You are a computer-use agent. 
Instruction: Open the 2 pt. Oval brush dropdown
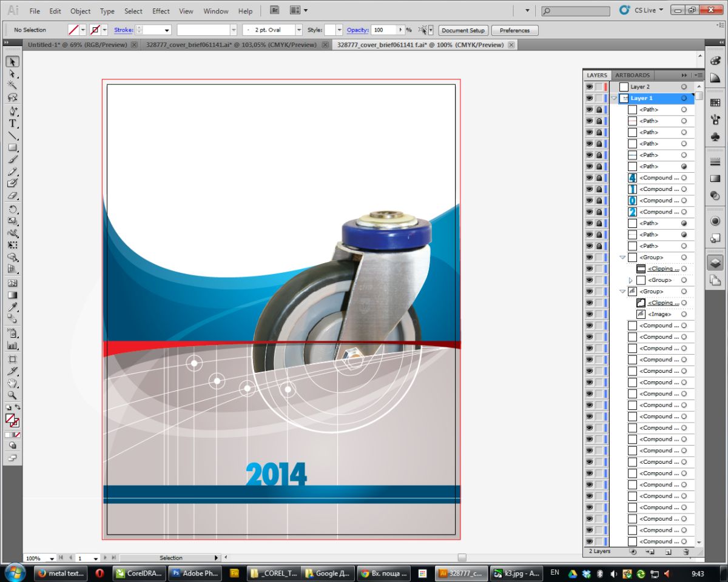(298, 30)
